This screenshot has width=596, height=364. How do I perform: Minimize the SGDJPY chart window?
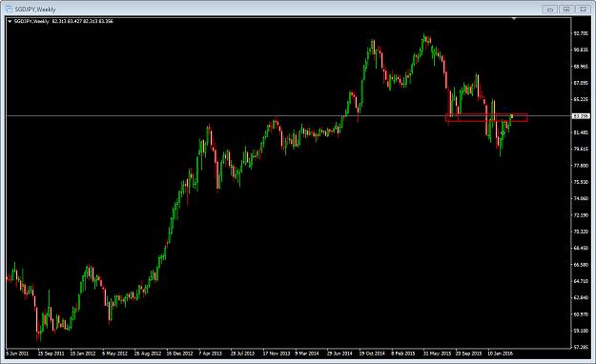tap(550, 10)
